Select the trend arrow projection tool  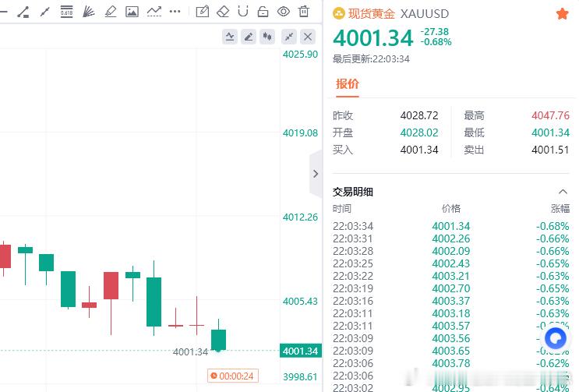154,12
